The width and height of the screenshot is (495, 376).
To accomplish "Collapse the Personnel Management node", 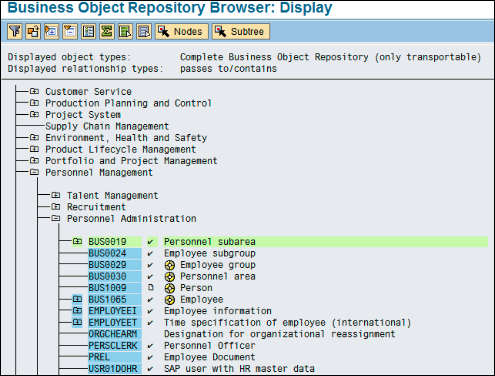I will [x=34, y=172].
